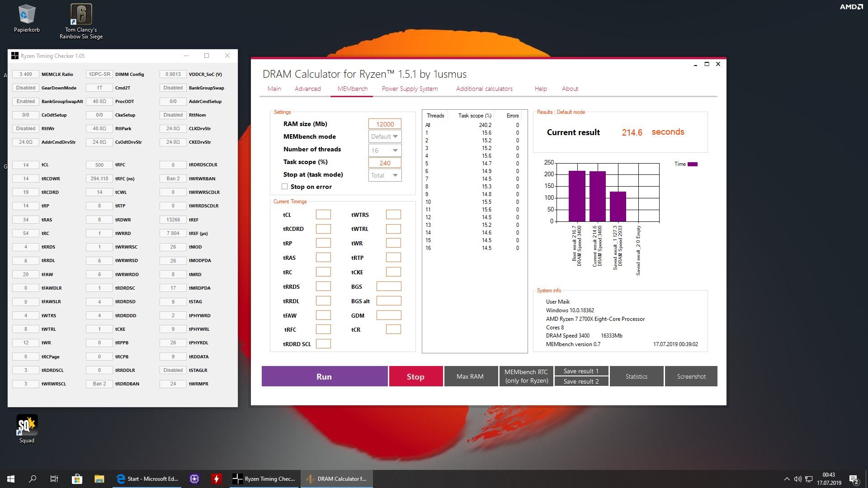Click the Errors column header
The image size is (868, 488).
[512, 116]
